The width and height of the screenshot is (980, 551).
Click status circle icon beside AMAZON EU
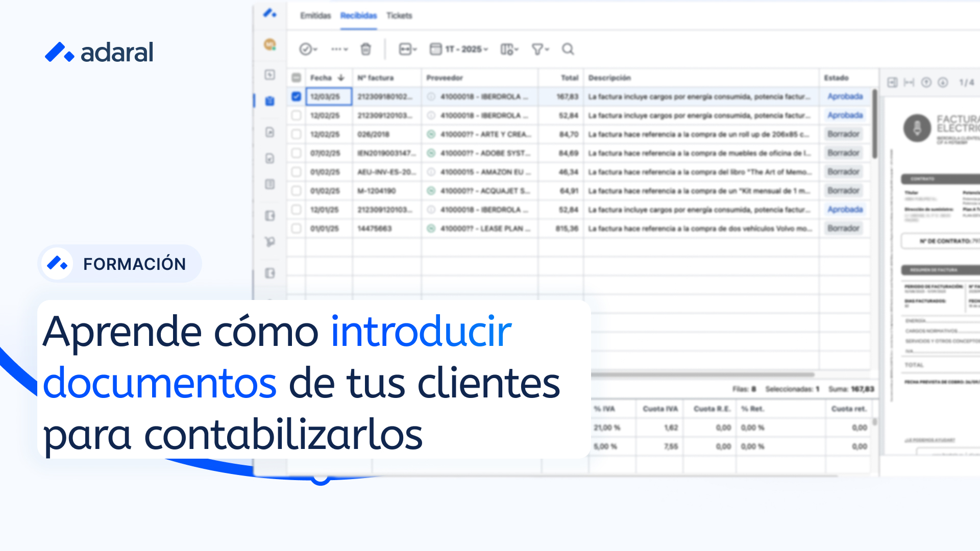click(431, 172)
